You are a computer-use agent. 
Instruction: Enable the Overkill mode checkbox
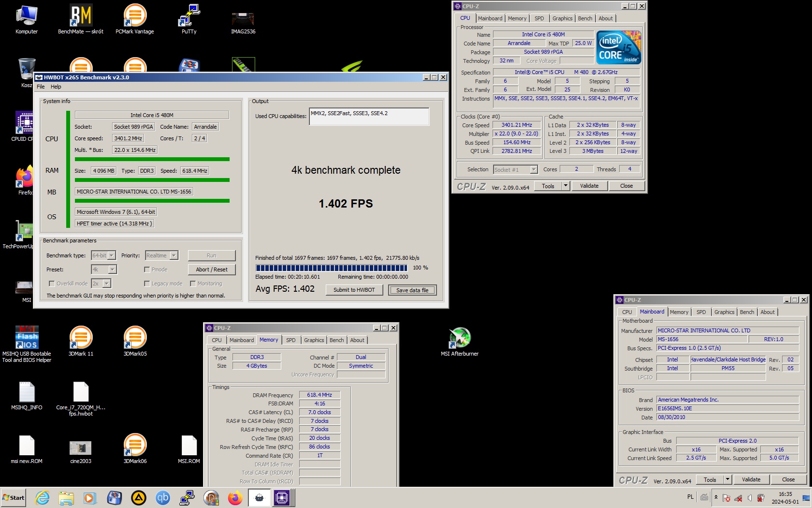[52, 284]
